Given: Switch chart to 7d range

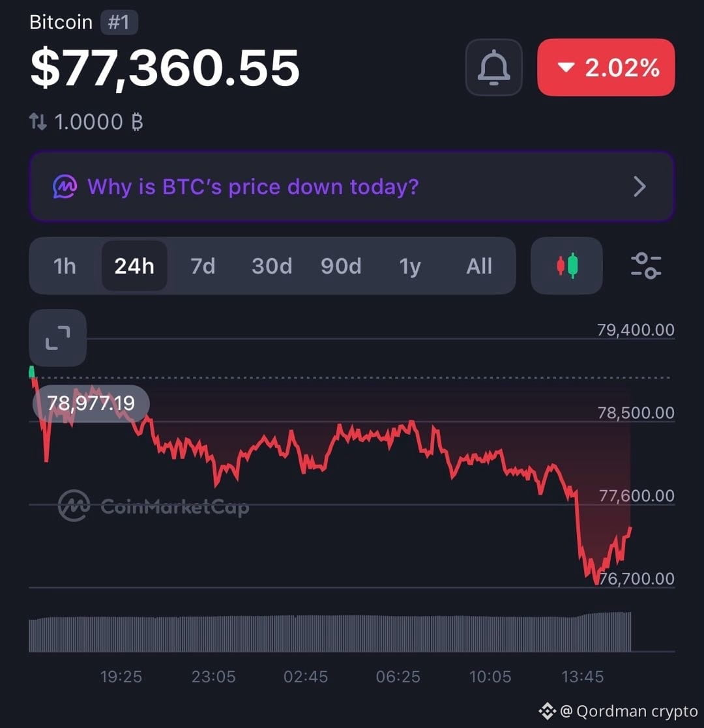Looking at the screenshot, I should [x=203, y=266].
